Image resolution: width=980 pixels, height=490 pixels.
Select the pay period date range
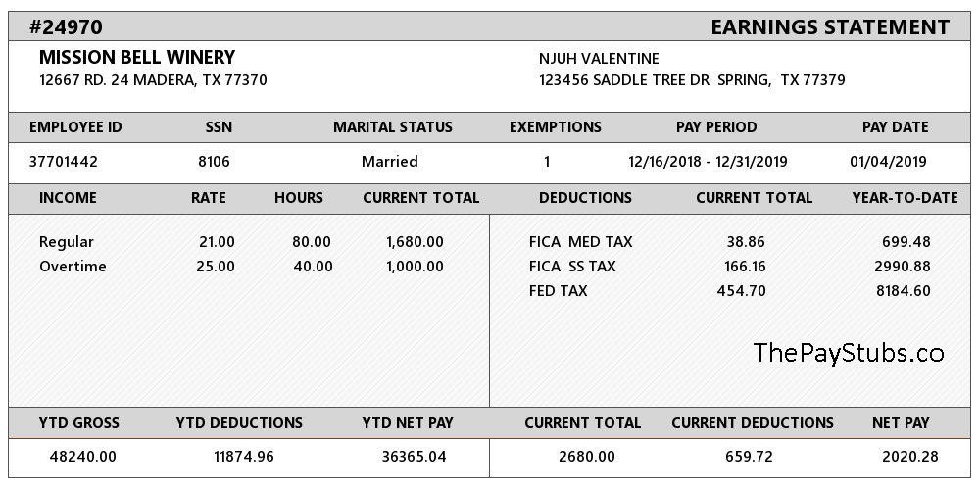coord(708,162)
